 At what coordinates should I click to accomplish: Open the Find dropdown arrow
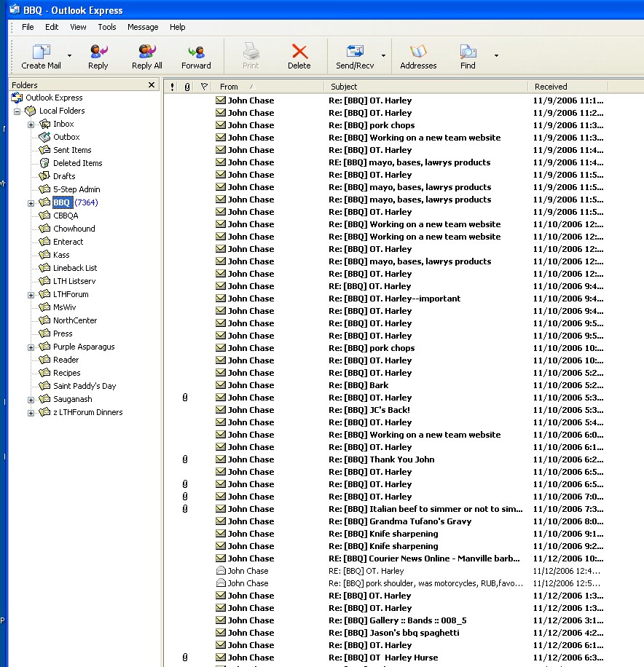pos(496,56)
